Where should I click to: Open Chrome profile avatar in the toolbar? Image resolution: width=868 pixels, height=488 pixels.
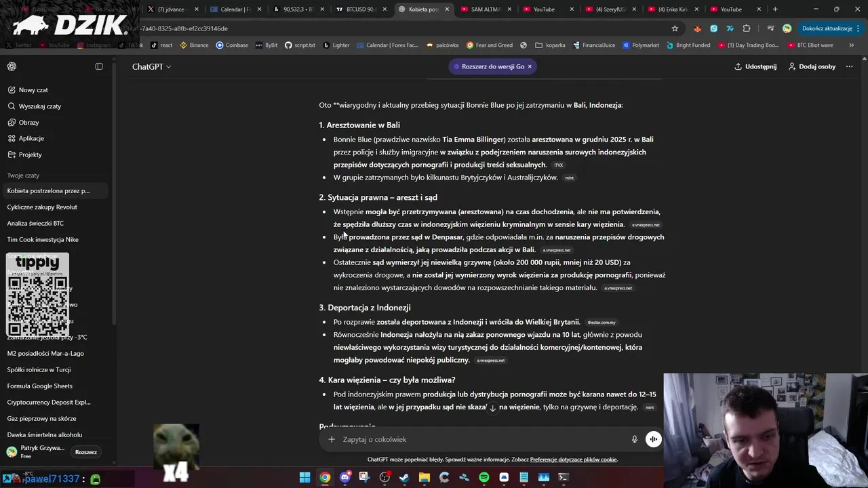pyautogui.click(x=787, y=28)
